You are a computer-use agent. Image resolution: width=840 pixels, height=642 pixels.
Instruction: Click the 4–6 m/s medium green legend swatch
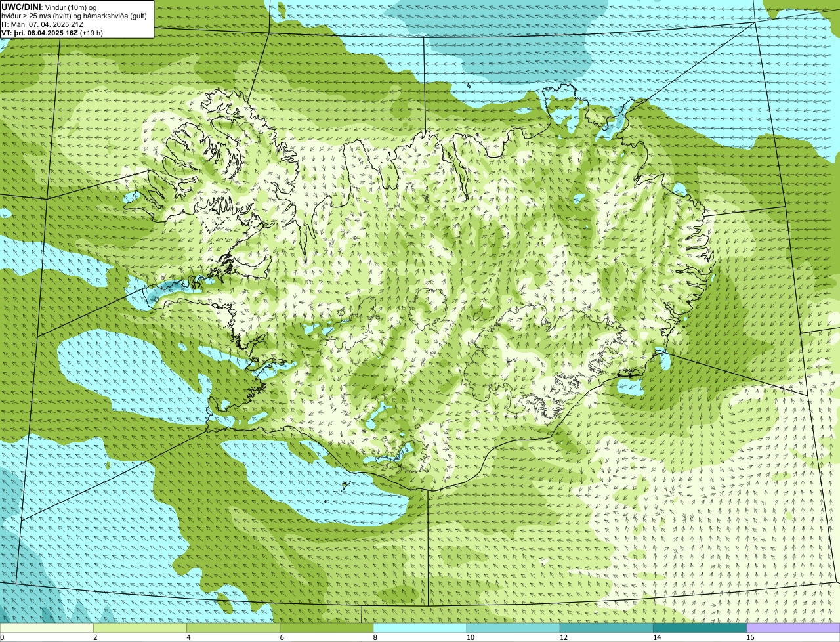tap(234, 628)
